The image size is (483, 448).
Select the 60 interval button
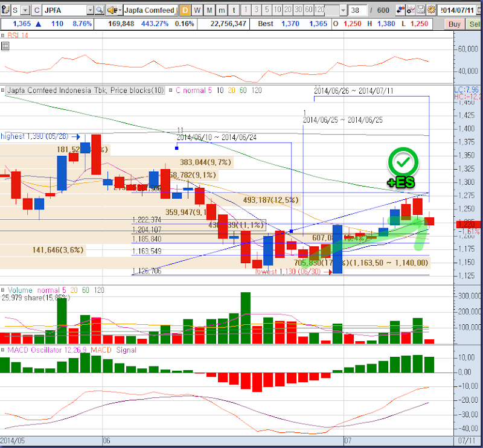coord(309,10)
